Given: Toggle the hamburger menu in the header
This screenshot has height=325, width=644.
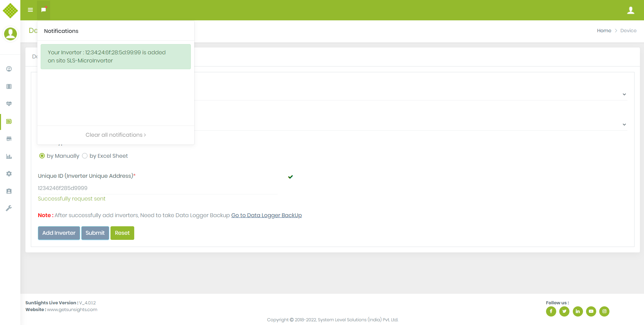Looking at the screenshot, I should pos(30,10).
